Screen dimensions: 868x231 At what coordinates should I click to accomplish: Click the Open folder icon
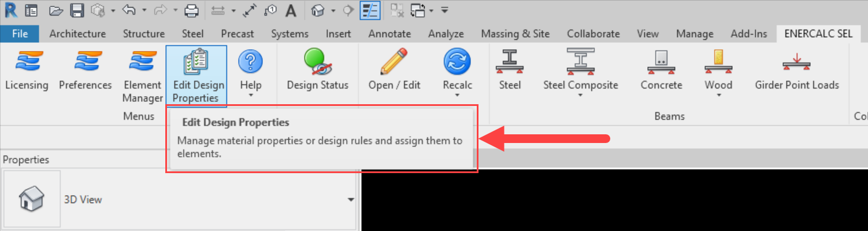pos(55,10)
